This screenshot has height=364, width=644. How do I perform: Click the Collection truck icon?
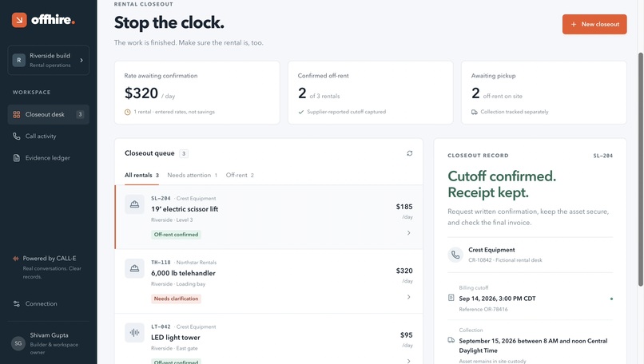[x=451, y=340]
